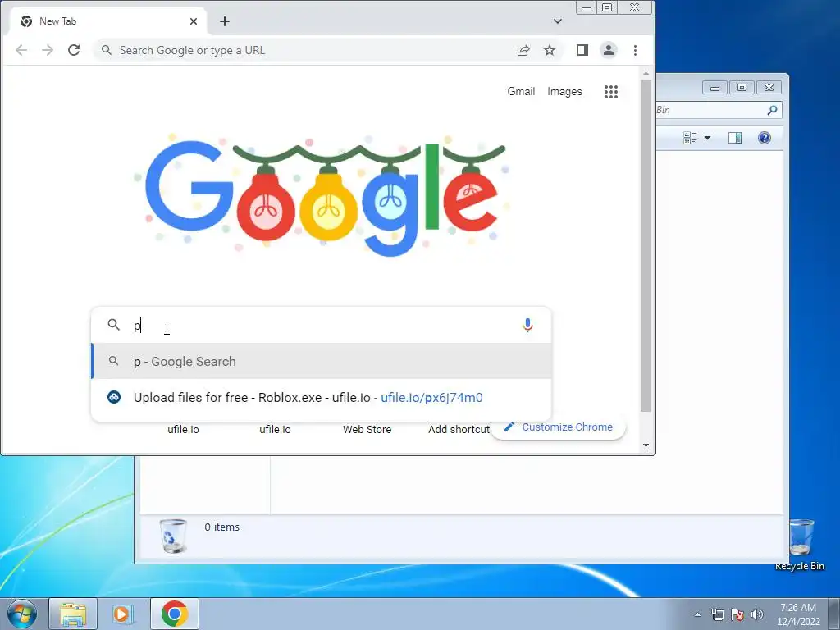Click the Chrome back arrow button
The width and height of the screenshot is (840, 630).
pyautogui.click(x=21, y=50)
